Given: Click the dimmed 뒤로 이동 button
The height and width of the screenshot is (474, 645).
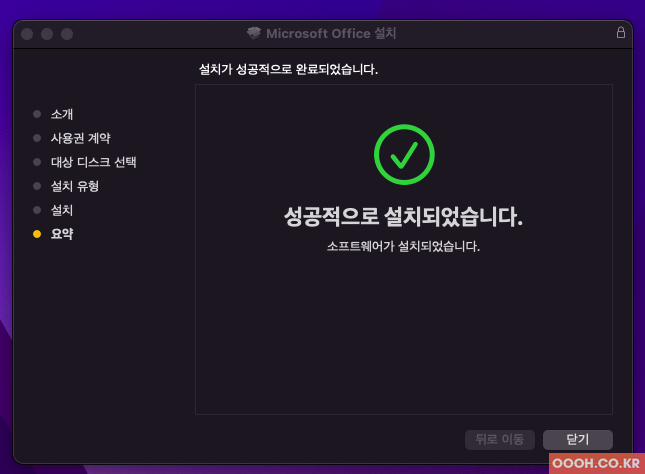Looking at the screenshot, I should (x=500, y=439).
